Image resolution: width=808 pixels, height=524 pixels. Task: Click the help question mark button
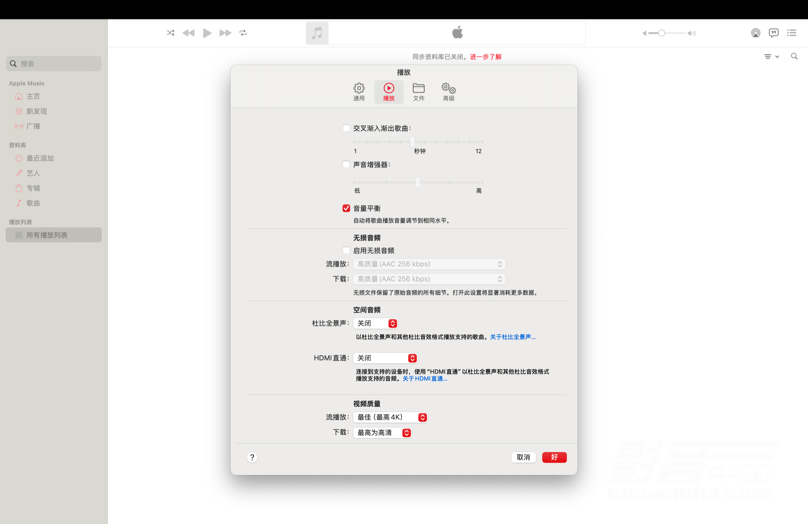(x=252, y=457)
